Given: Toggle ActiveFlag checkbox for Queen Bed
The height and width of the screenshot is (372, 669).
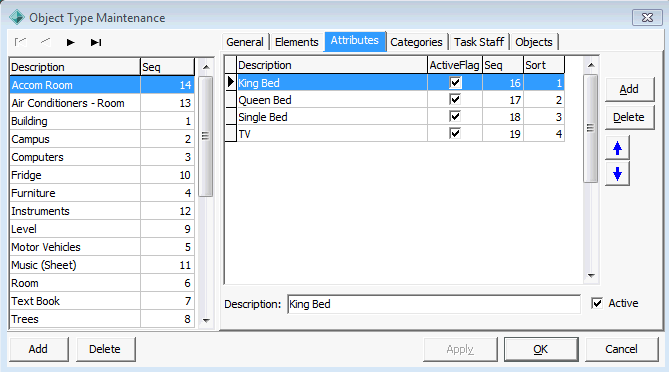Looking at the screenshot, I should tap(455, 99).
